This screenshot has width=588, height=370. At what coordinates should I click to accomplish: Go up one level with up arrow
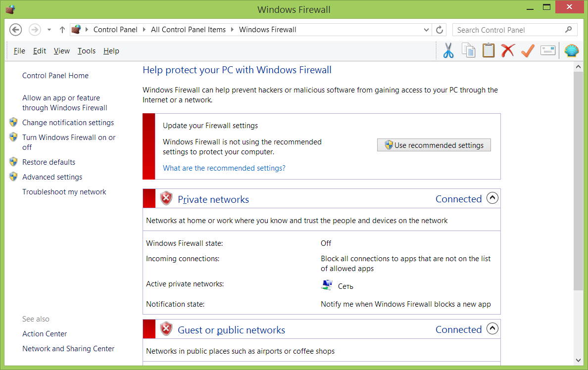coord(62,30)
